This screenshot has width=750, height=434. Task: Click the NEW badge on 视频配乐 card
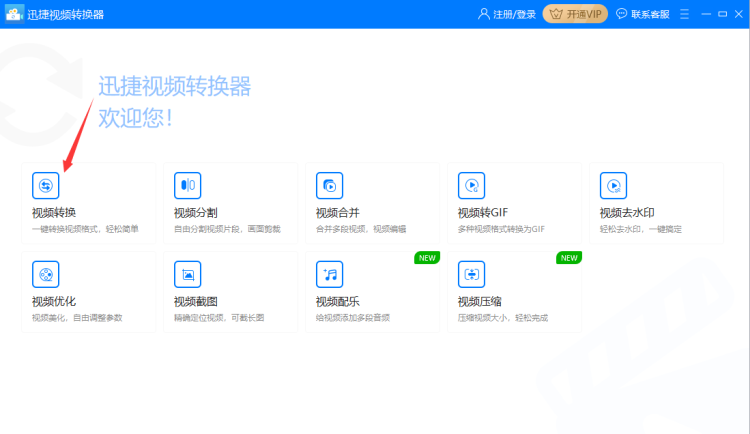point(427,258)
